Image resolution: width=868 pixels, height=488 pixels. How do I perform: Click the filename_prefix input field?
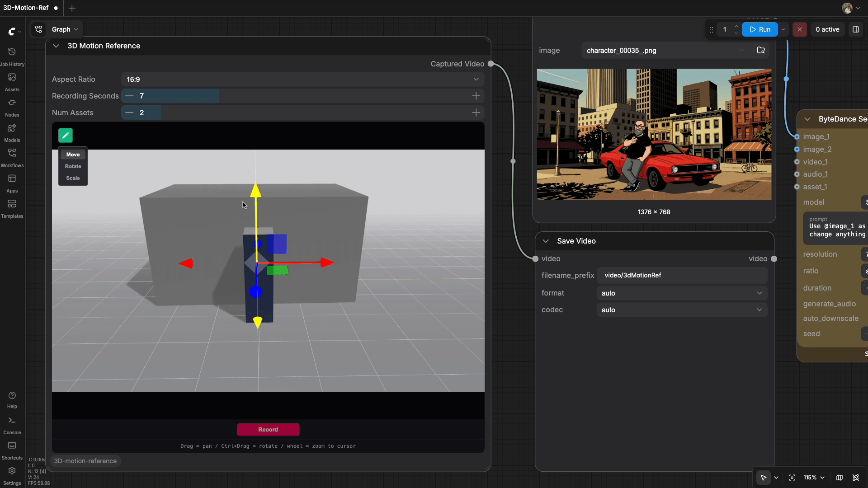coord(682,275)
